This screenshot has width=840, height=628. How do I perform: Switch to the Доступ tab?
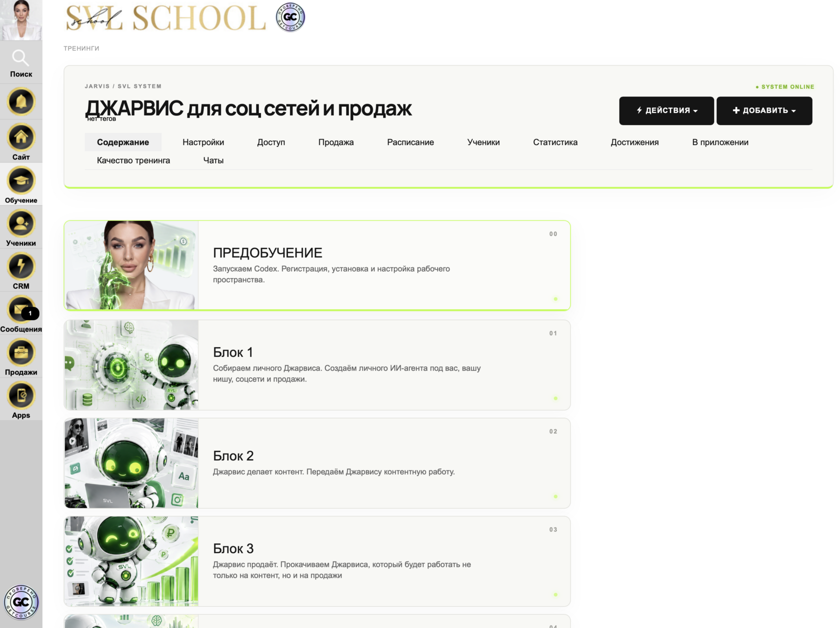click(x=271, y=142)
